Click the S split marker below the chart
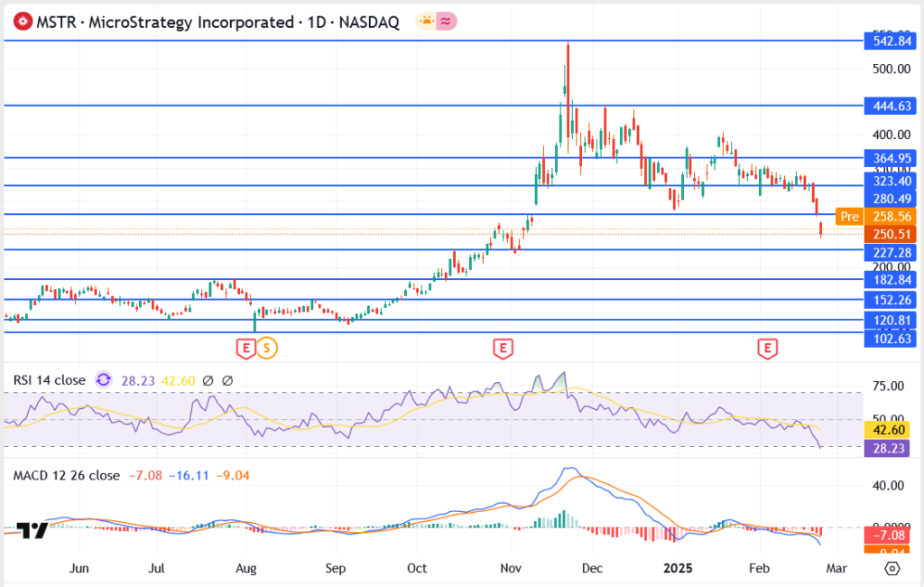This screenshot has height=587, width=924. point(268,347)
